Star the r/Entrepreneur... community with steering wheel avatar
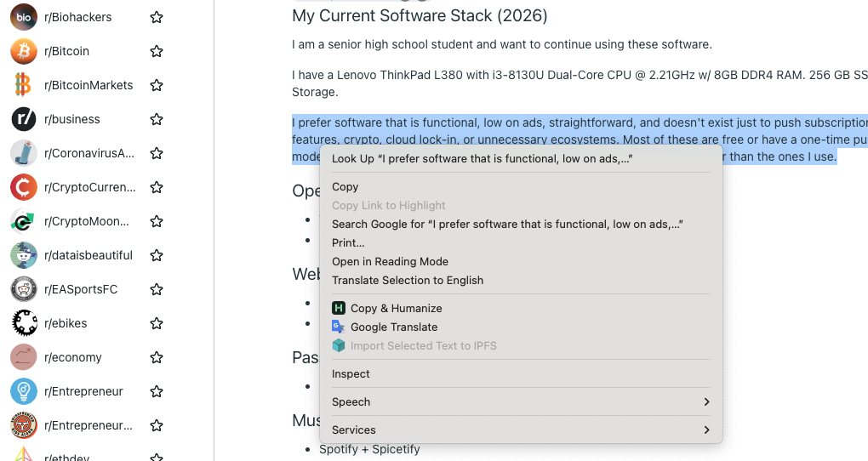The height and width of the screenshot is (461, 868). [x=157, y=425]
